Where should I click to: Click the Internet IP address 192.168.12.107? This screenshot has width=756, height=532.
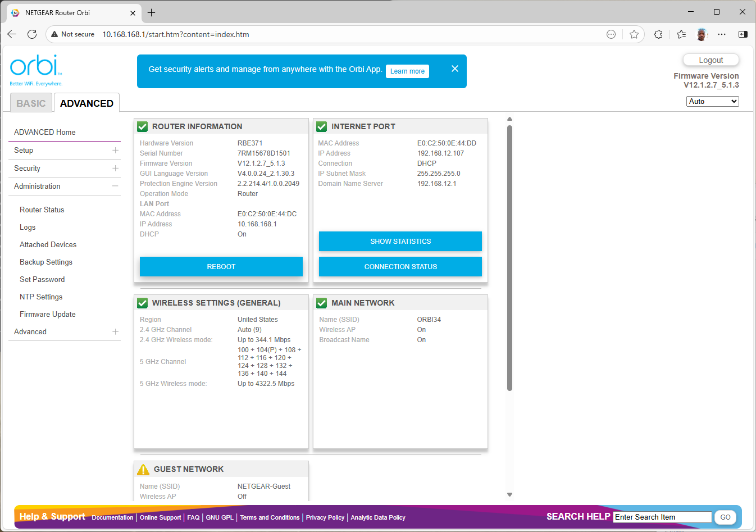coord(441,153)
